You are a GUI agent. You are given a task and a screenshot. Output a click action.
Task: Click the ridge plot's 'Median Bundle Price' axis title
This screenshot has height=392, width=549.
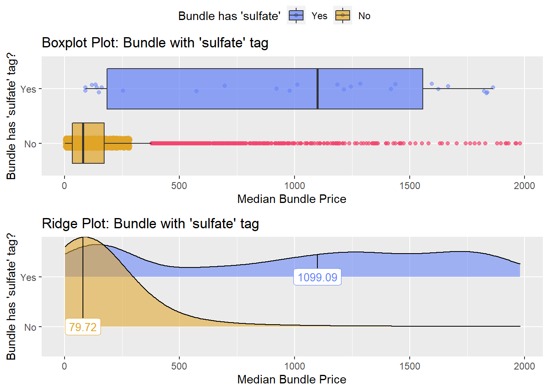[292, 379]
